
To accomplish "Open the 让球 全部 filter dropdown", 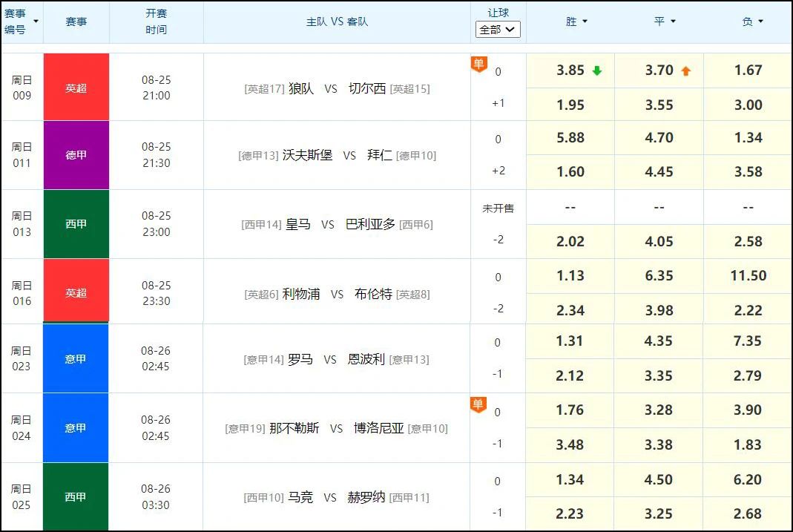I will (x=498, y=30).
